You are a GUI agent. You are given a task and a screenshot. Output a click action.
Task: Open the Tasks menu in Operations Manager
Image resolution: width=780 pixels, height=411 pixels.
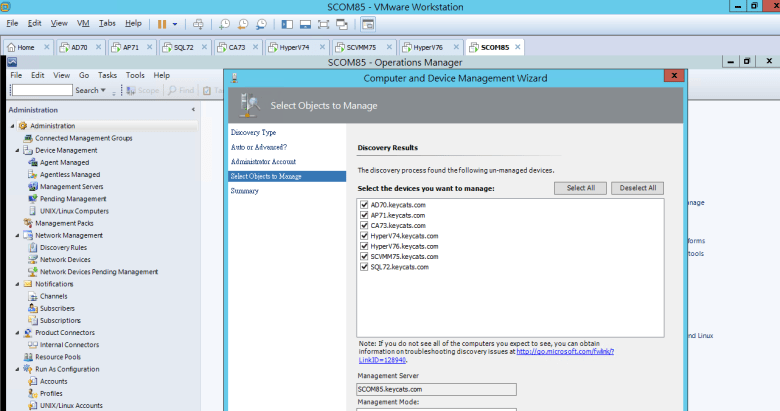point(107,75)
